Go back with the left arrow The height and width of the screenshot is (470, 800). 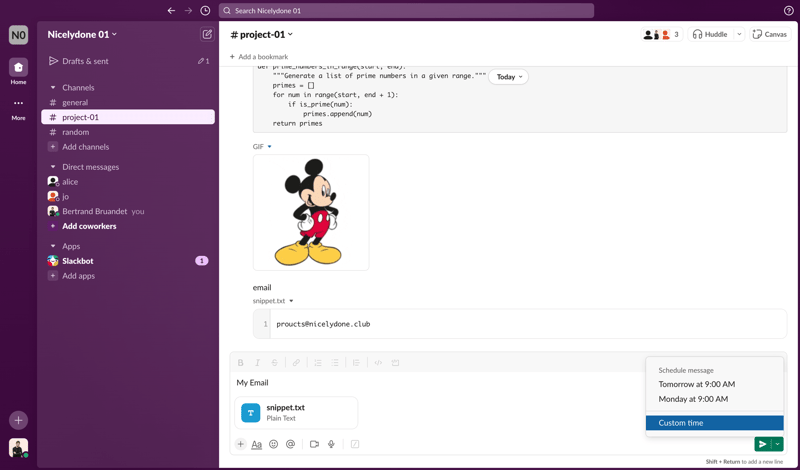point(171,11)
